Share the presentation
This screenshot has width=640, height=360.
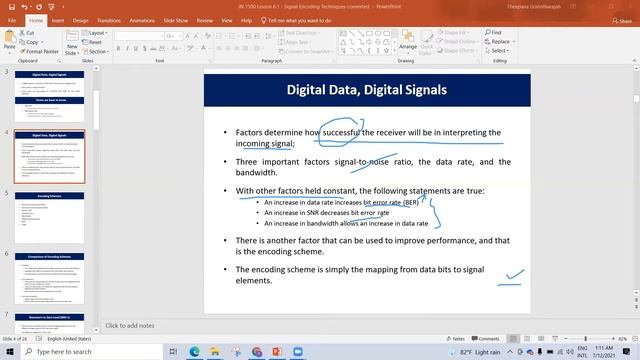[622, 21]
